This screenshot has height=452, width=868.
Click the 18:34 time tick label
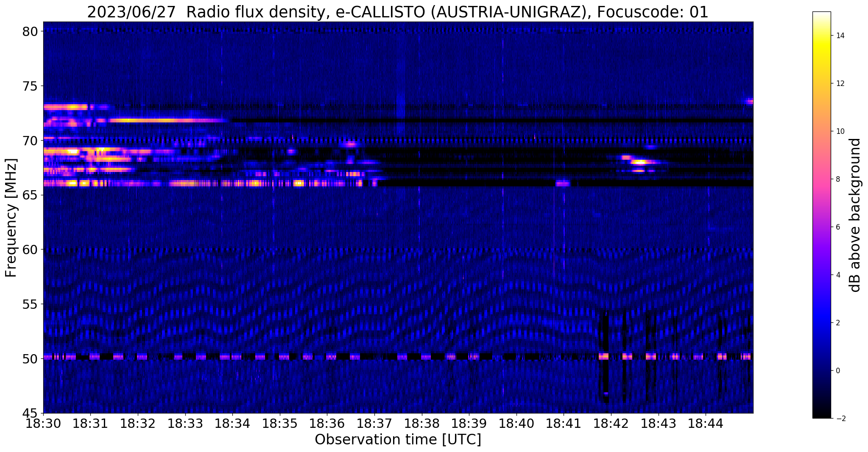coord(232,423)
